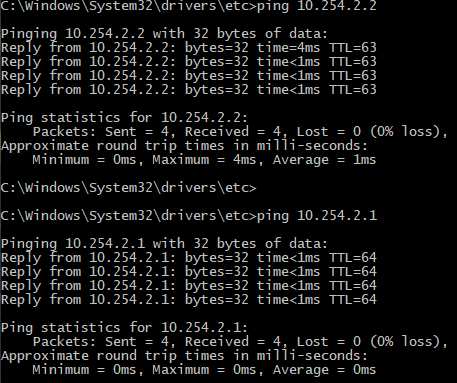Click the 'Average = 0ms' statistics line
This screenshot has width=457, height=383.
204,370
